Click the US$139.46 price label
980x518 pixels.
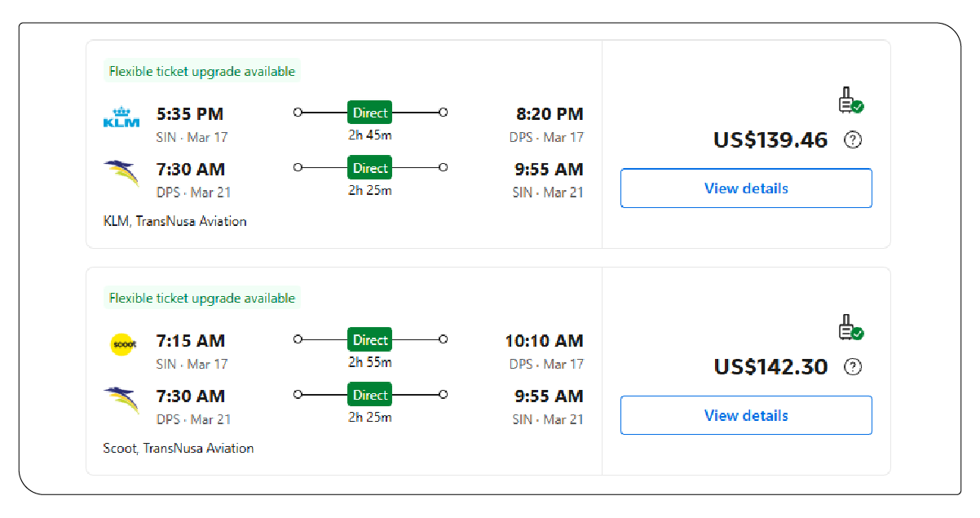[x=770, y=139]
